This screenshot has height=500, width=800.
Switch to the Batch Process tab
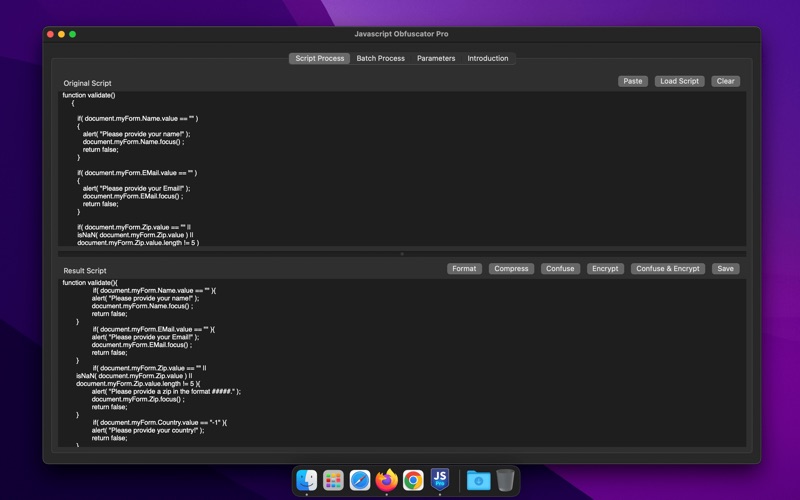381,58
